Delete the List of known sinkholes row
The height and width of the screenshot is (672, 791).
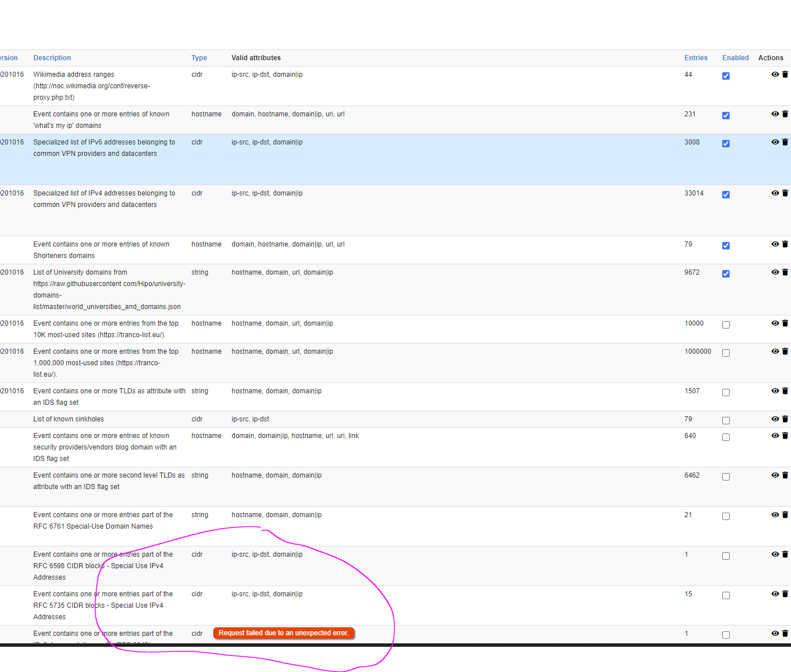pyautogui.click(x=785, y=419)
